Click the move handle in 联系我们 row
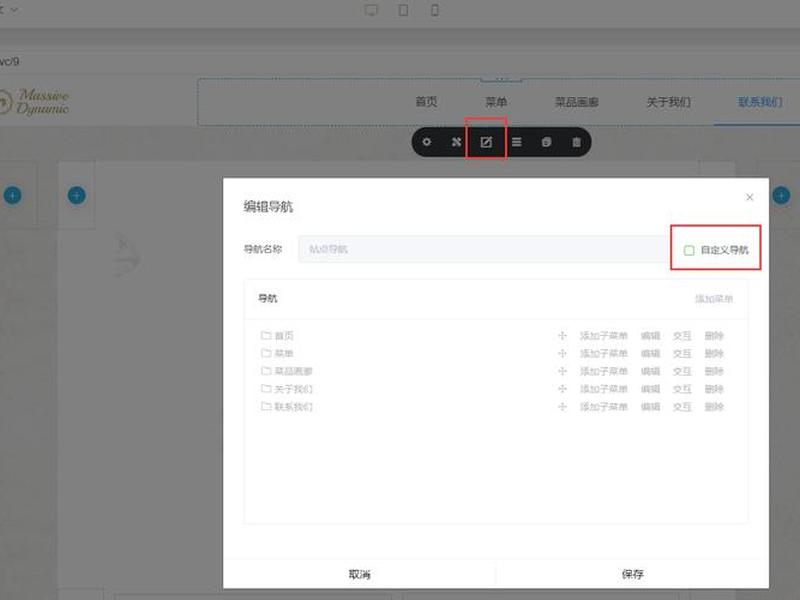This screenshot has height=600, width=800. 562,407
